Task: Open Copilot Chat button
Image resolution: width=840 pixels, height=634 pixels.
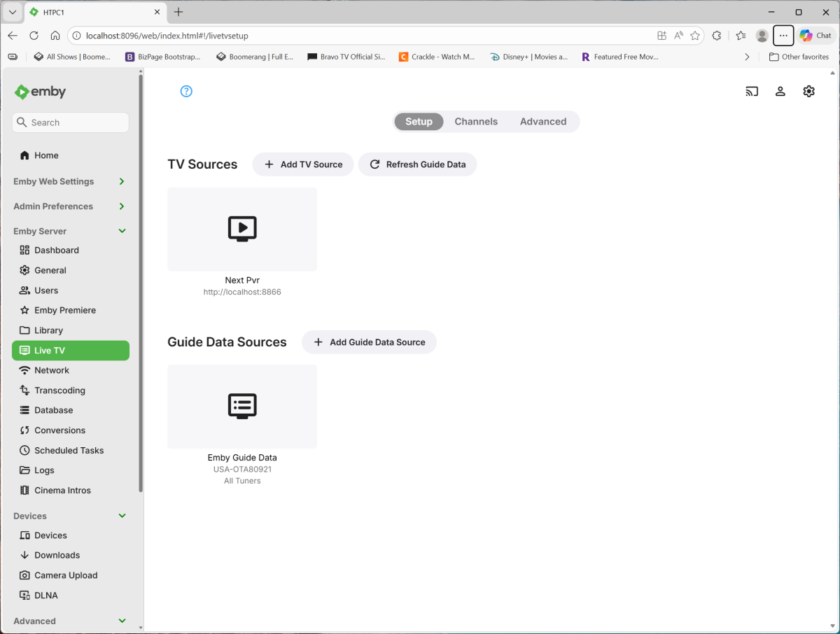Action: tap(815, 36)
